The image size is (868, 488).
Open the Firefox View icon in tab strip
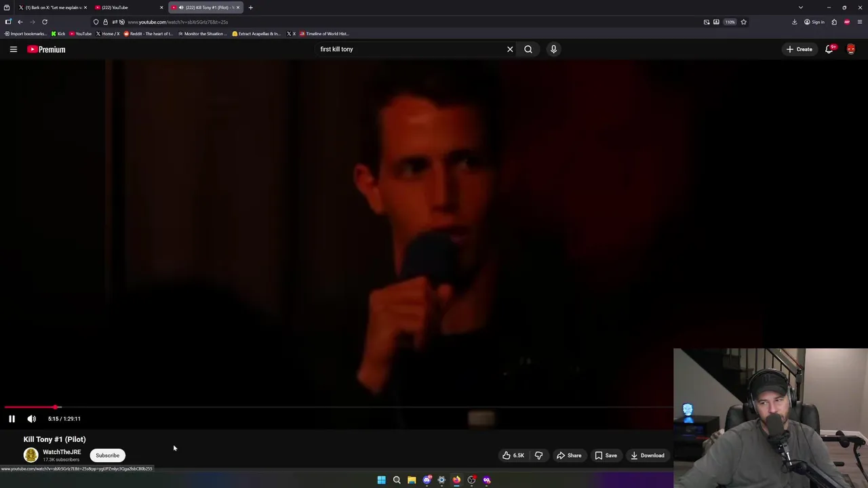pyautogui.click(x=7, y=7)
